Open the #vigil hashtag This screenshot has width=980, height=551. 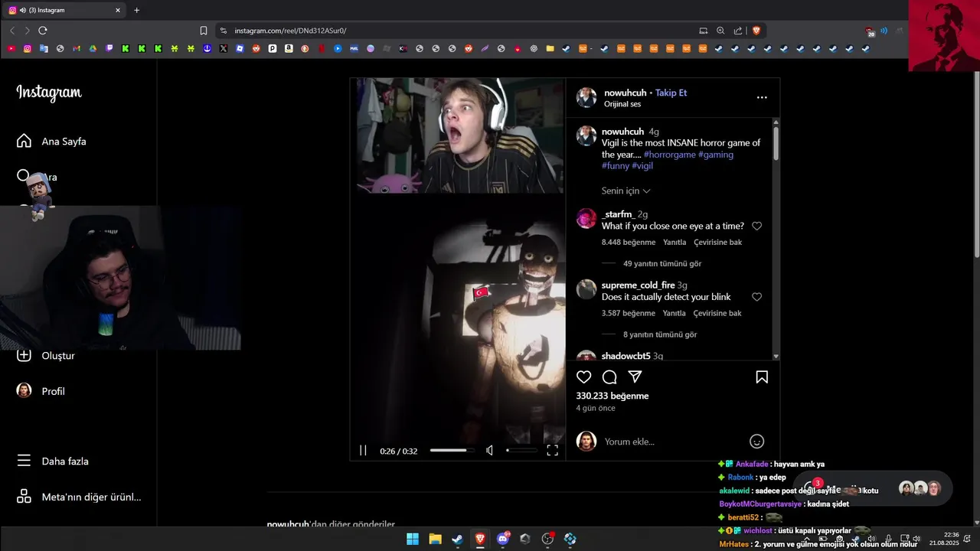pyautogui.click(x=642, y=166)
